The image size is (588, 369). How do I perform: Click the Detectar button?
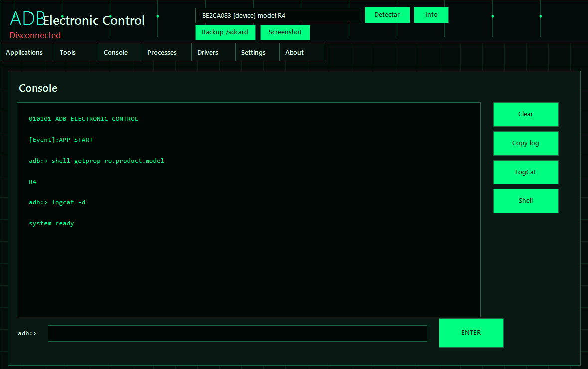click(387, 15)
